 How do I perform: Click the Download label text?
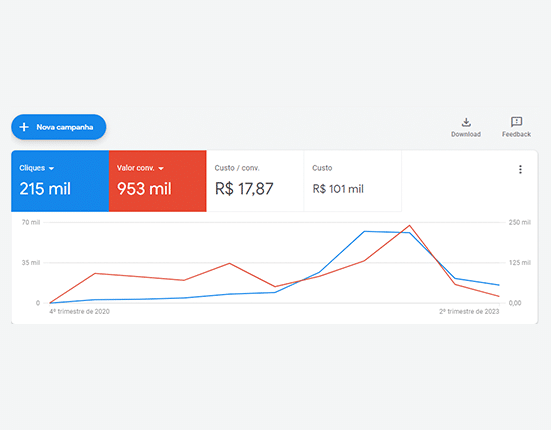tap(466, 134)
